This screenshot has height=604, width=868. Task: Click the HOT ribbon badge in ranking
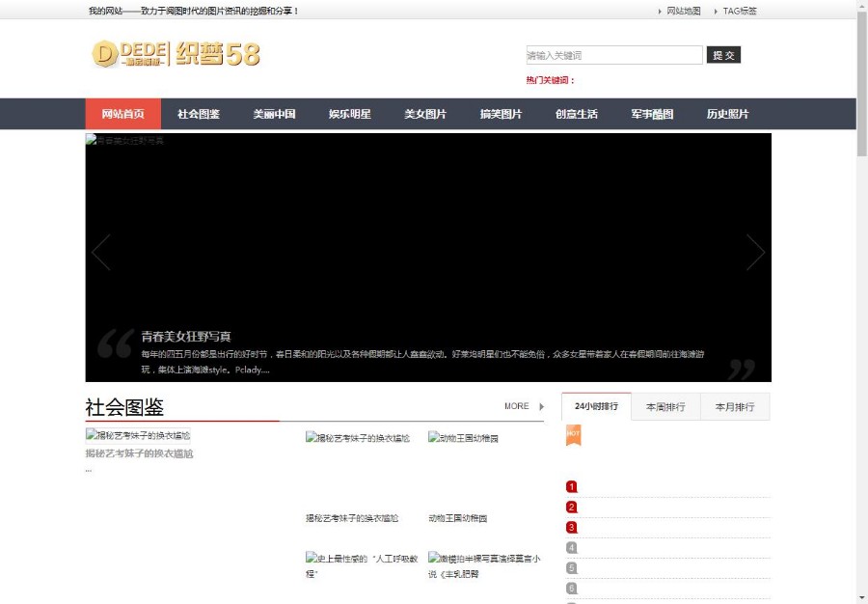click(573, 434)
